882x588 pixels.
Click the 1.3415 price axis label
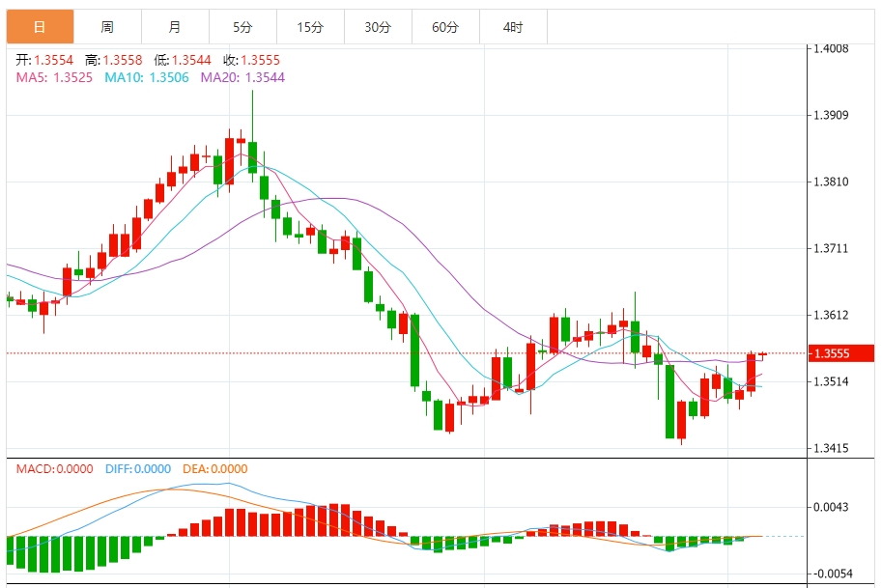831,448
